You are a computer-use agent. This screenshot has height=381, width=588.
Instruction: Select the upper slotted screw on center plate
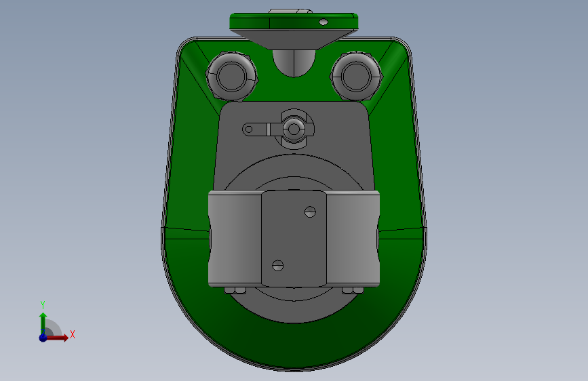coord(310,212)
